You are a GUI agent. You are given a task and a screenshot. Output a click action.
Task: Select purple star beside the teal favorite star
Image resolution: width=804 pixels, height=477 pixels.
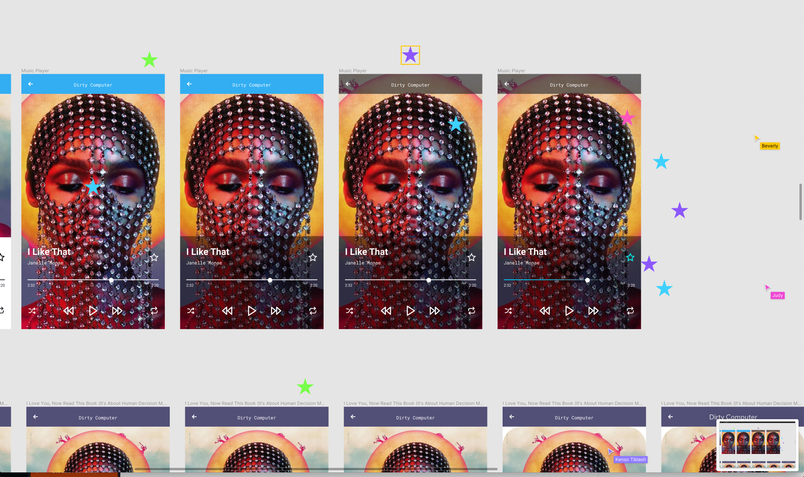coord(649,264)
